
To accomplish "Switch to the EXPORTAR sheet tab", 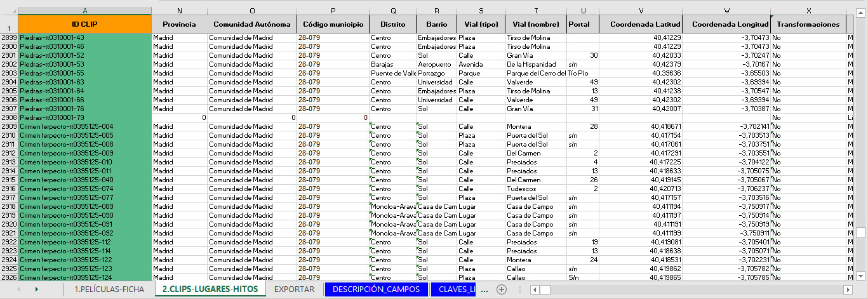I will pos(294,289).
